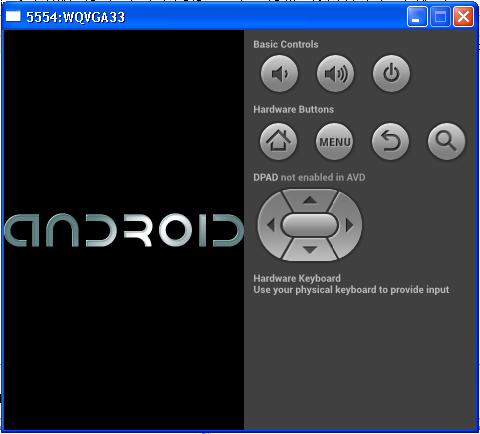This screenshot has width=480, height=434.
Task: Click the power button
Action: coord(391,74)
